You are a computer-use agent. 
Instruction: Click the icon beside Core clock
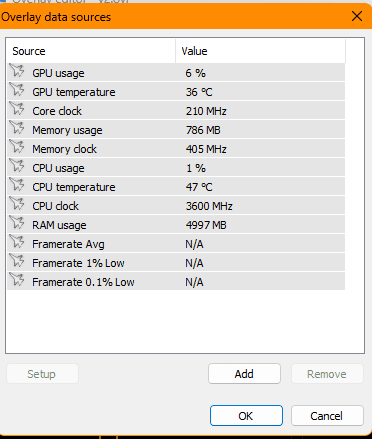[17, 109]
